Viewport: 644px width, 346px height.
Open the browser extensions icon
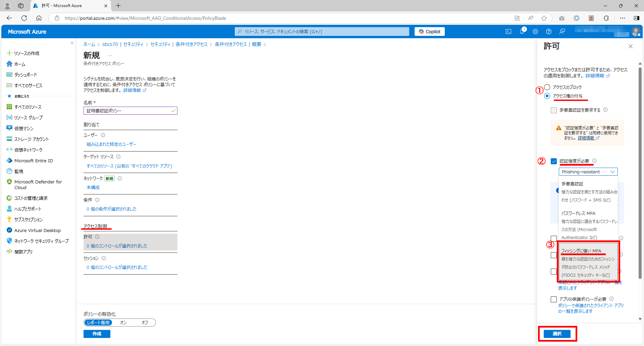606,18
